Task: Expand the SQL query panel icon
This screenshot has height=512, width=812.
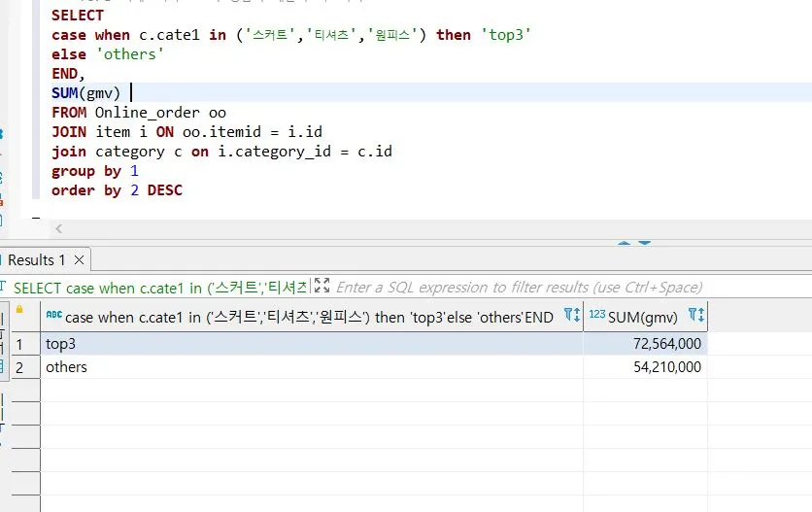Action: 321,285
